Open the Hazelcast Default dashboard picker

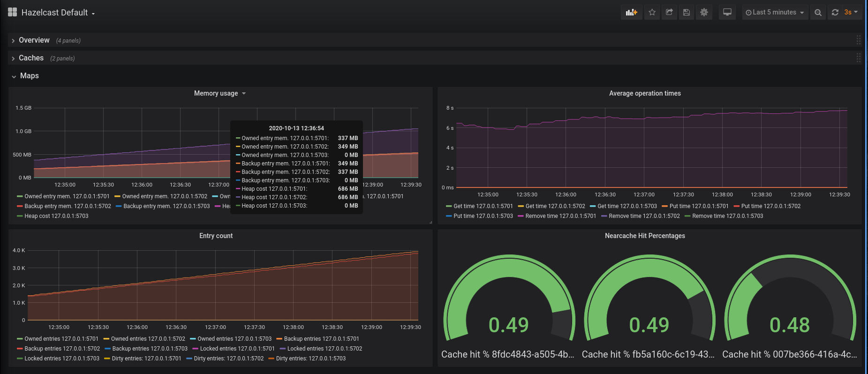tap(52, 13)
